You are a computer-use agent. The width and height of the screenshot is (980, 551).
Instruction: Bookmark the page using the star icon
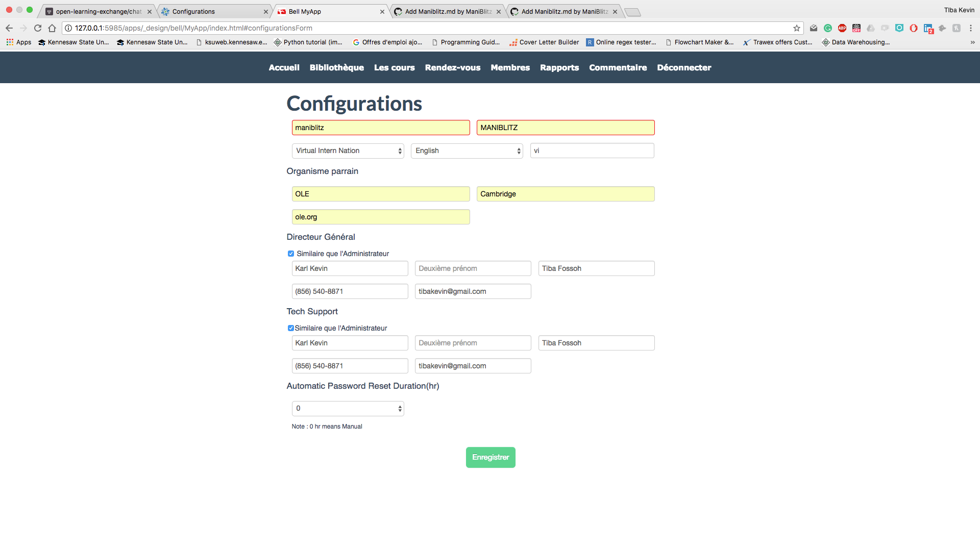[x=797, y=28]
